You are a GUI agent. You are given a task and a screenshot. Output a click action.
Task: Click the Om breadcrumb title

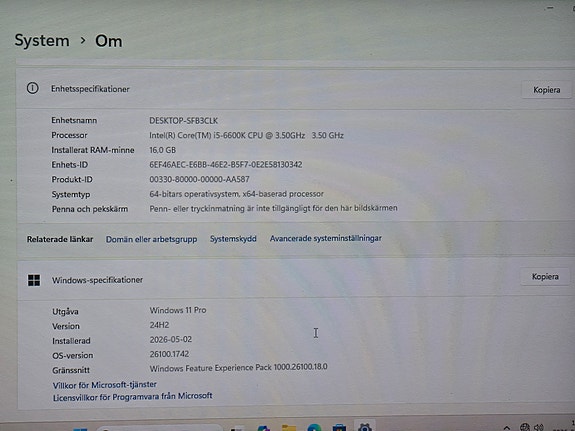(x=109, y=41)
